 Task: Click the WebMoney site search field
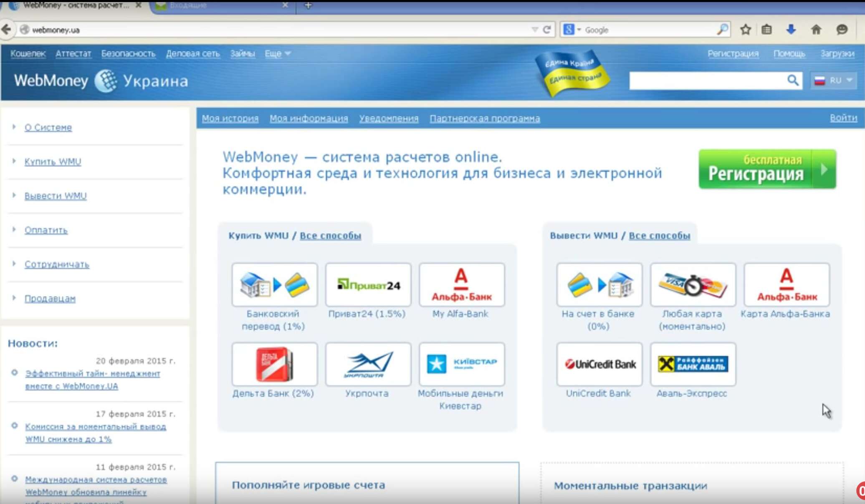click(706, 81)
